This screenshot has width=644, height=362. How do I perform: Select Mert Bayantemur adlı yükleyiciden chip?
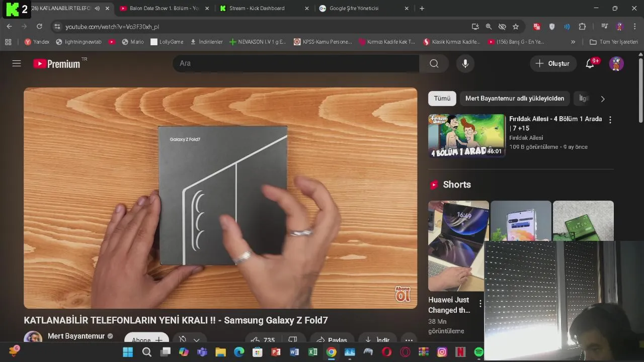(x=515, y=99)
